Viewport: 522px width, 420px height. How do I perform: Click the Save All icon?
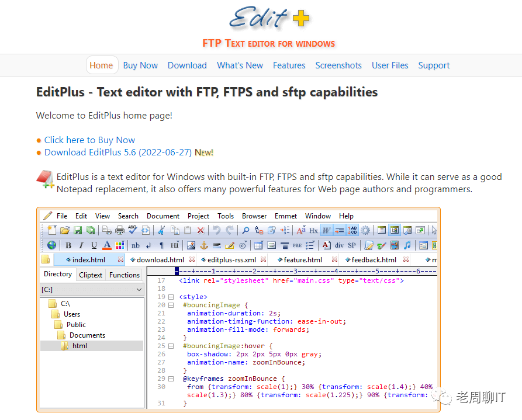point(90,230)
